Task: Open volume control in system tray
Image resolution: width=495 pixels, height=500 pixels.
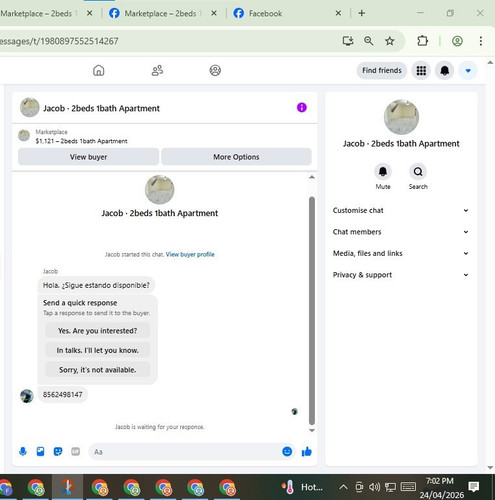Action: (x=374, y=487)
